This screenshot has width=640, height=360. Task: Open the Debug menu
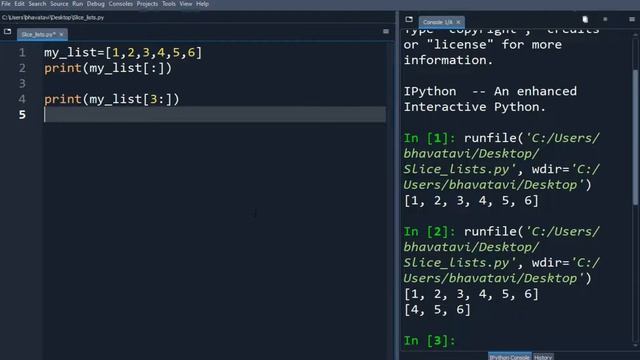[x=96, y=4]
